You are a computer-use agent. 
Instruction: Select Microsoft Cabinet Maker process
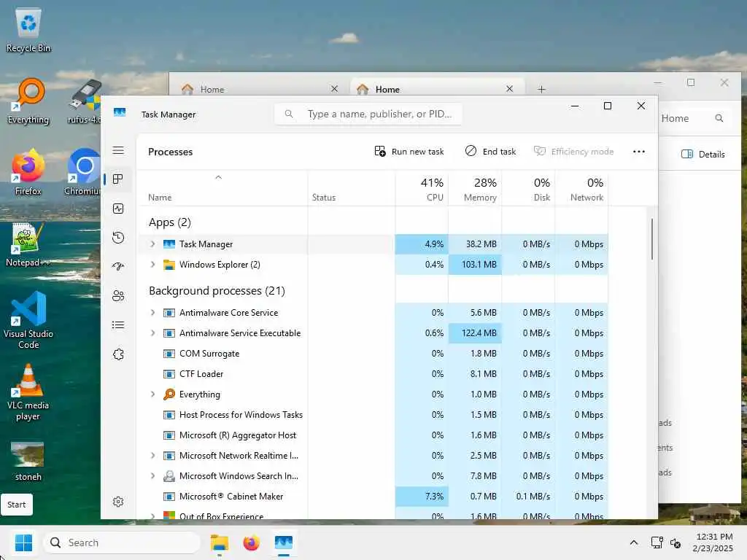click(x=373, y=496)
